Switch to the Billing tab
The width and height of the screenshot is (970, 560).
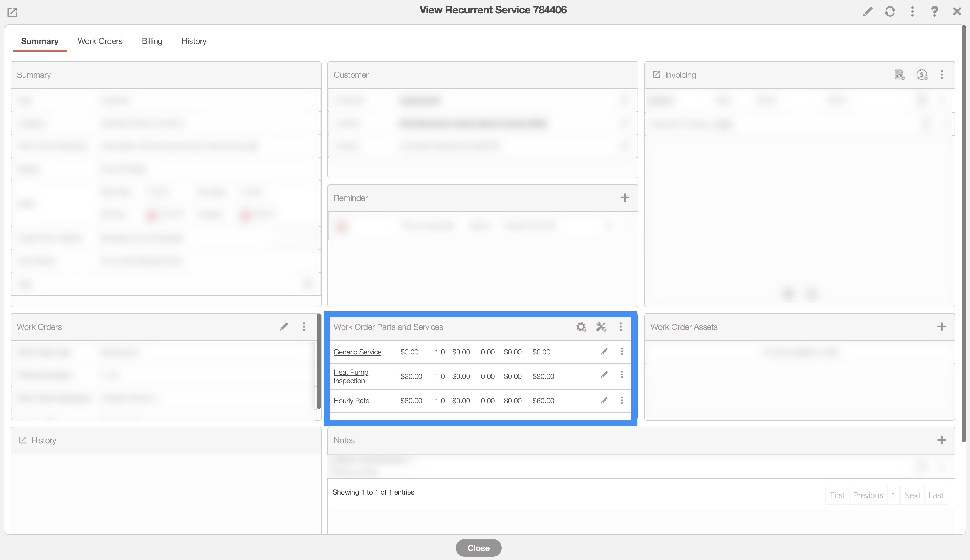point(152,41)
